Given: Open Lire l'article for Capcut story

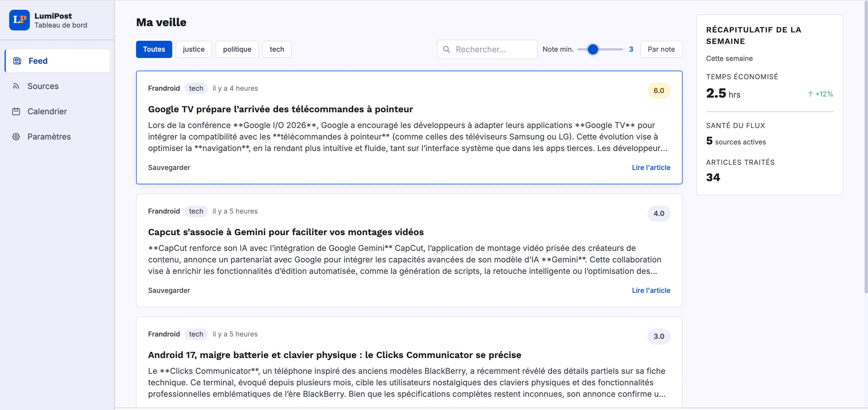Looking at the screenshot, I should point(651,291).
